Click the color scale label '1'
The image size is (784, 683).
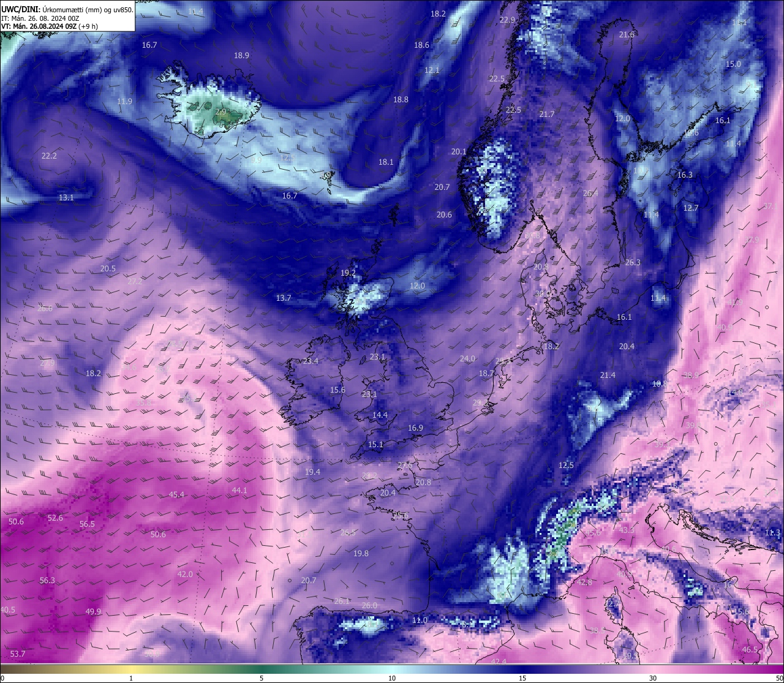pos(131,678)
